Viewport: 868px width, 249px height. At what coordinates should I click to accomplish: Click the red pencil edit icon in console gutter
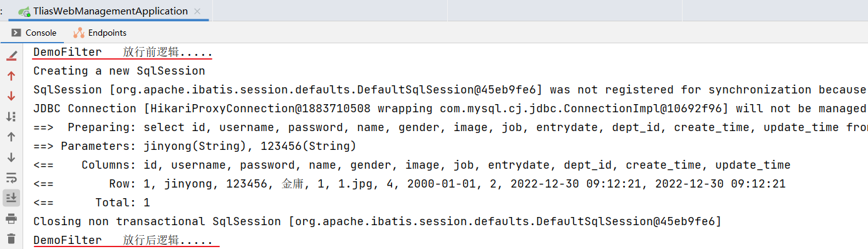(x=11, y=56)
